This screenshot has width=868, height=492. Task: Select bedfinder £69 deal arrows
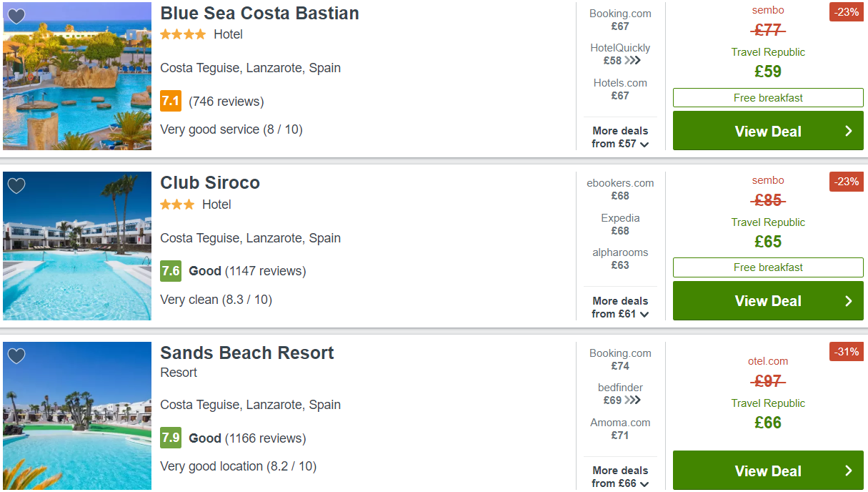(x=632, y=400)
